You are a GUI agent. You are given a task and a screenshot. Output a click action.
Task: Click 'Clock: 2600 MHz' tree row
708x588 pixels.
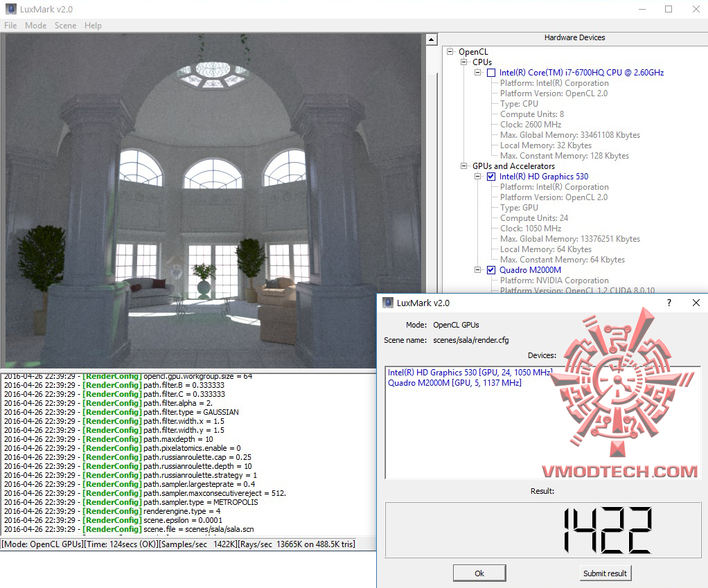click(531, 125)
